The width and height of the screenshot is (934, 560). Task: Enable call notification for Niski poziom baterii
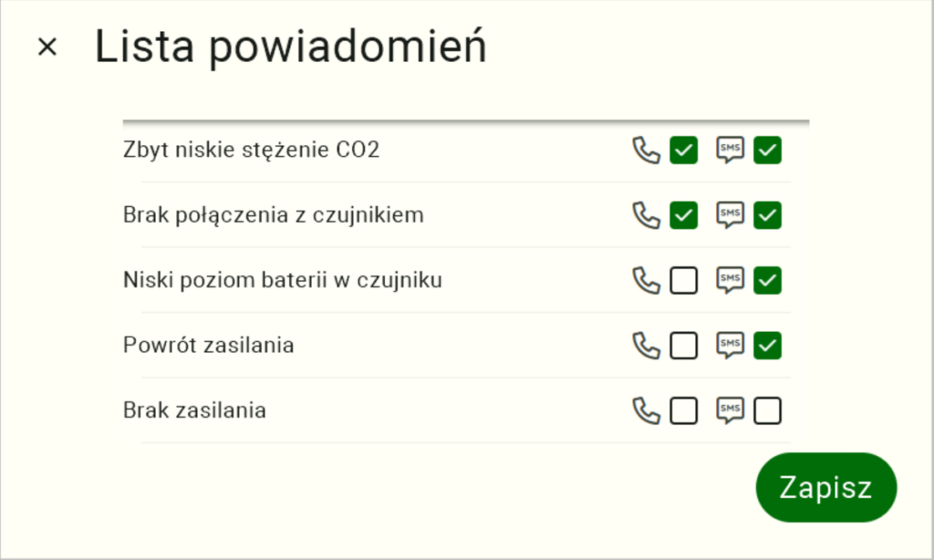click(x=684, y=280)
